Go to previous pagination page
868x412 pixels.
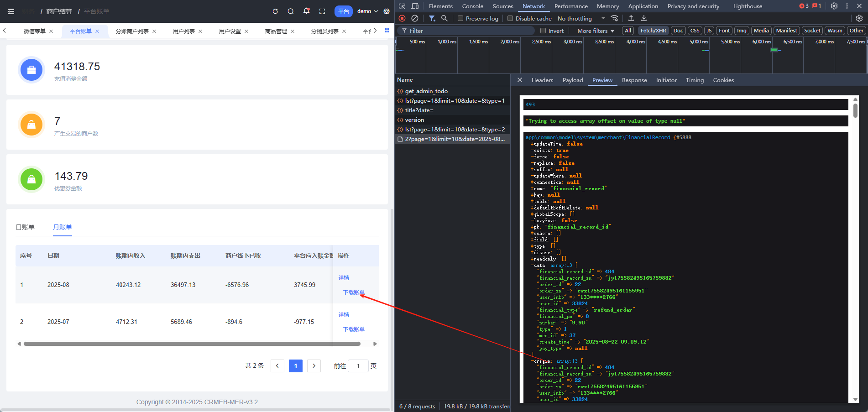point(277,366)
